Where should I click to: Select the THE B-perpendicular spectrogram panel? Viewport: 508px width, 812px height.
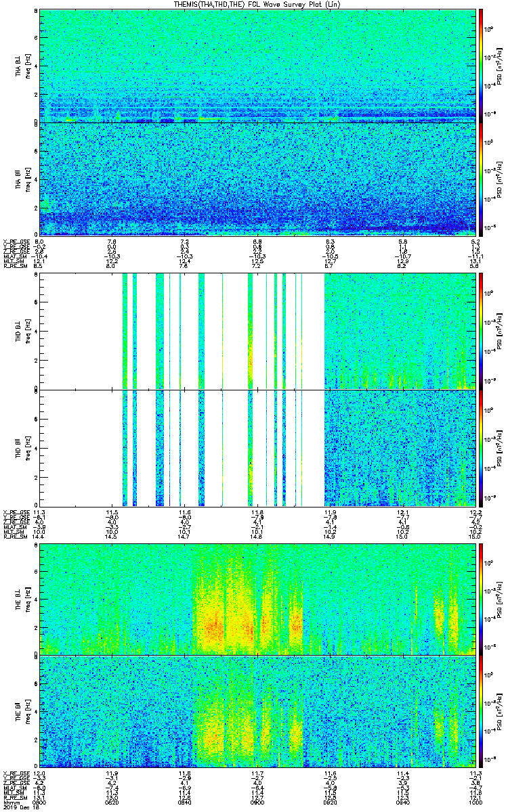pos(257,598)
